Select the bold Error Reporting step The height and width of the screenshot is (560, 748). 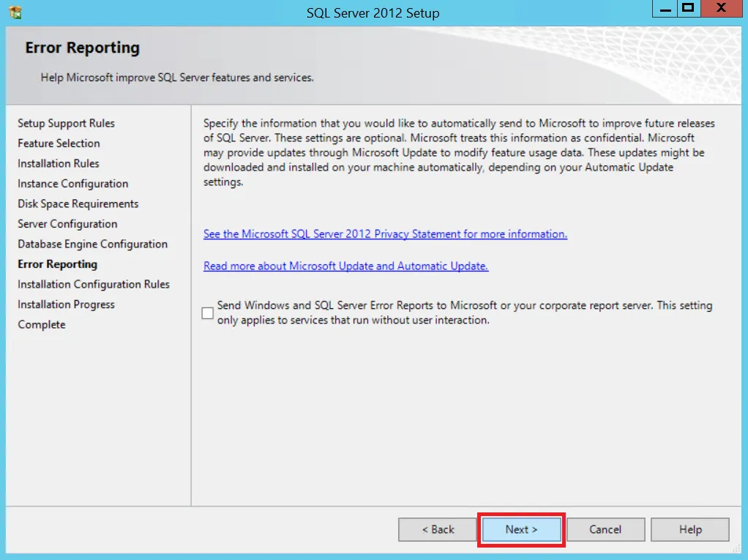point(57,264)
